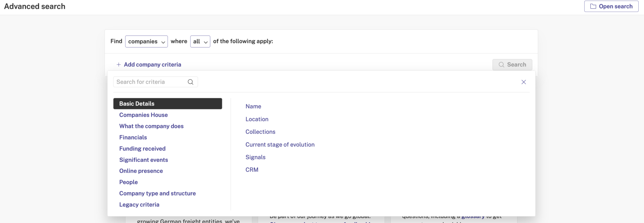The height and width of the screenshot is (223, 644).
Task: Open the Online presence category
Action: (141, 171)
